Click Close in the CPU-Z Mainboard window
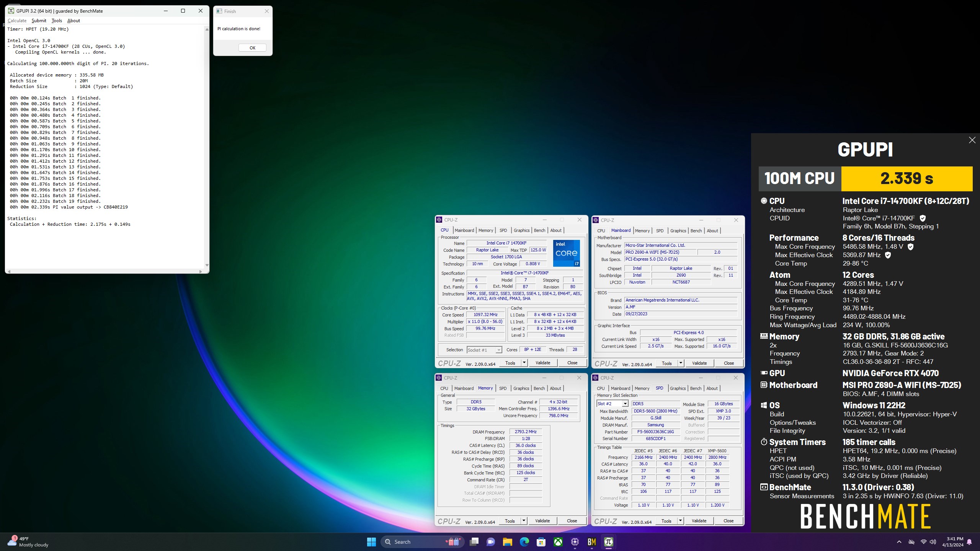Screen dimensions: 980x551 point(729,363)
